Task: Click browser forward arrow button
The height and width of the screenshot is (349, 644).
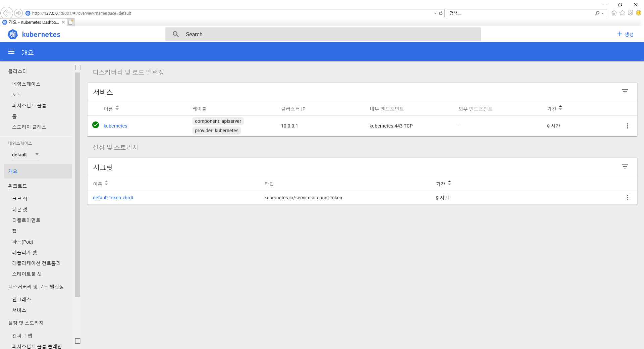Action: pyautogui.click(x=18, y=13)
